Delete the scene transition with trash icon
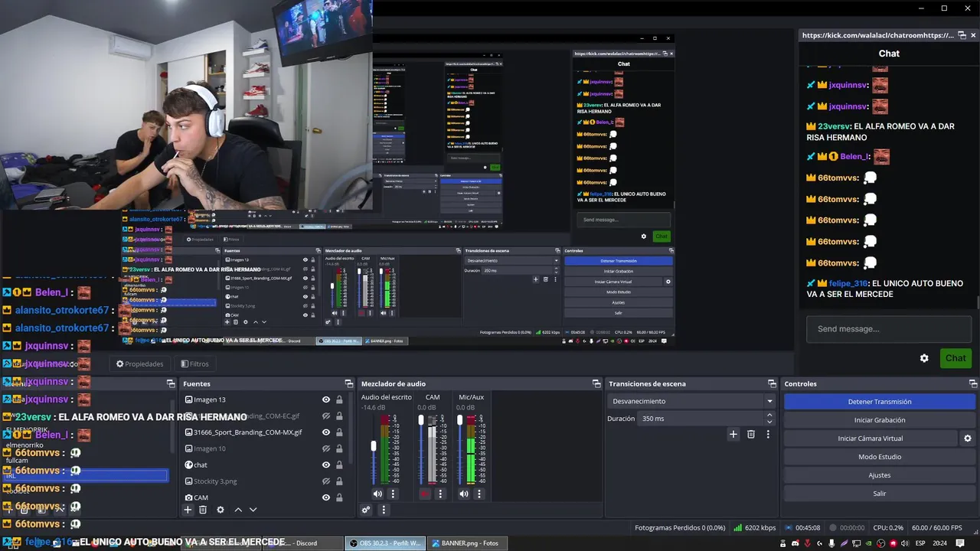The height and width of the screenshot is (551, 980). coord(751,434)
